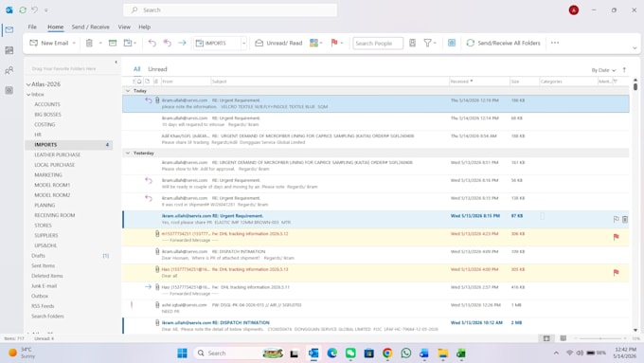Image resolution: width=644 pixels, height=363 pixels.
Task: Click the Move to folder icon in the ribbon
Action: pyautogui.click(x=128, y=43)
